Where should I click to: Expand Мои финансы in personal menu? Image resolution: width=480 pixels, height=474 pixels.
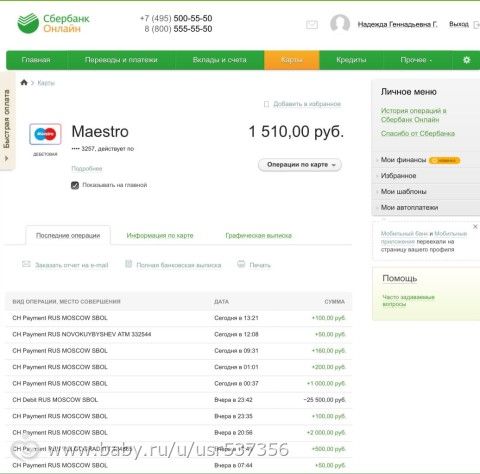pyautogui.click(x=403, y=160)
